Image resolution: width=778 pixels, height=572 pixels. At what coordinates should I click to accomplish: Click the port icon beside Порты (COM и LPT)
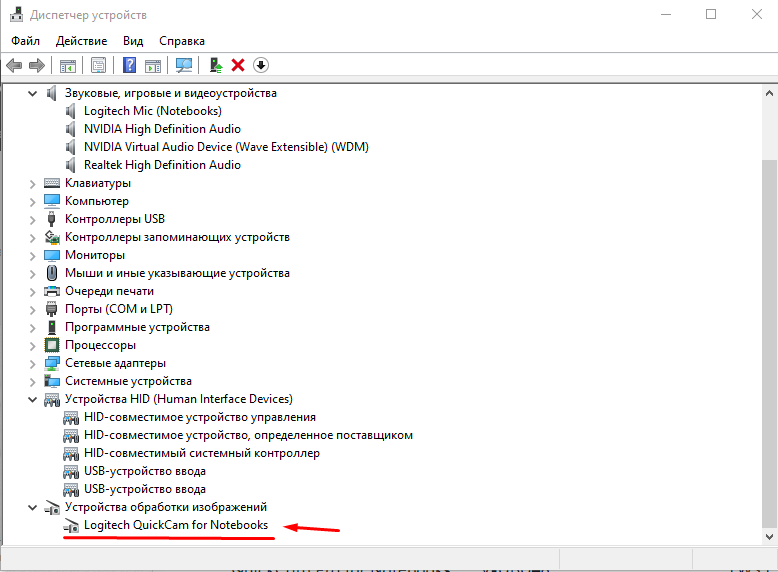(52, 309)
